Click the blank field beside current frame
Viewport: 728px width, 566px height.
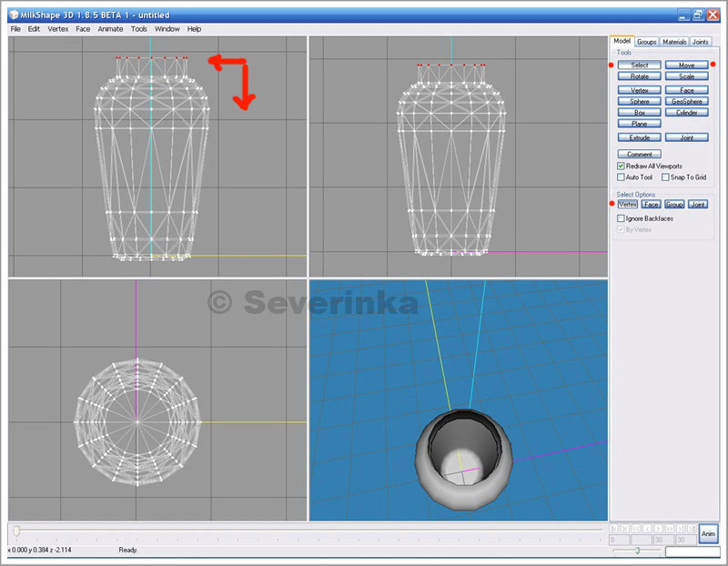click(642, 540)
